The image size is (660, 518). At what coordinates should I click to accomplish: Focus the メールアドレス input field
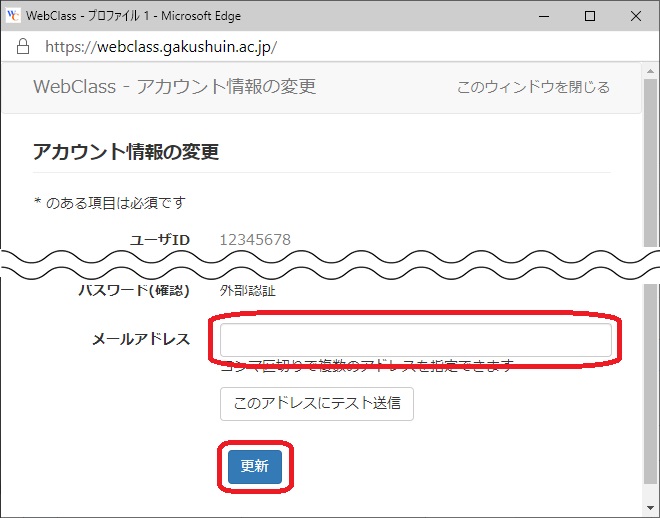coord(415,340)
